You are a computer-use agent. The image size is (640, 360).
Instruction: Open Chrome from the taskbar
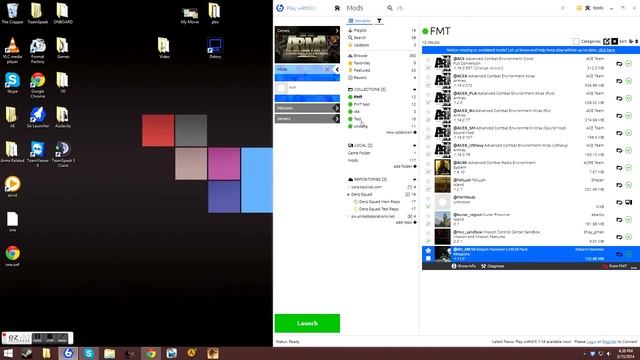click(151, 353)
